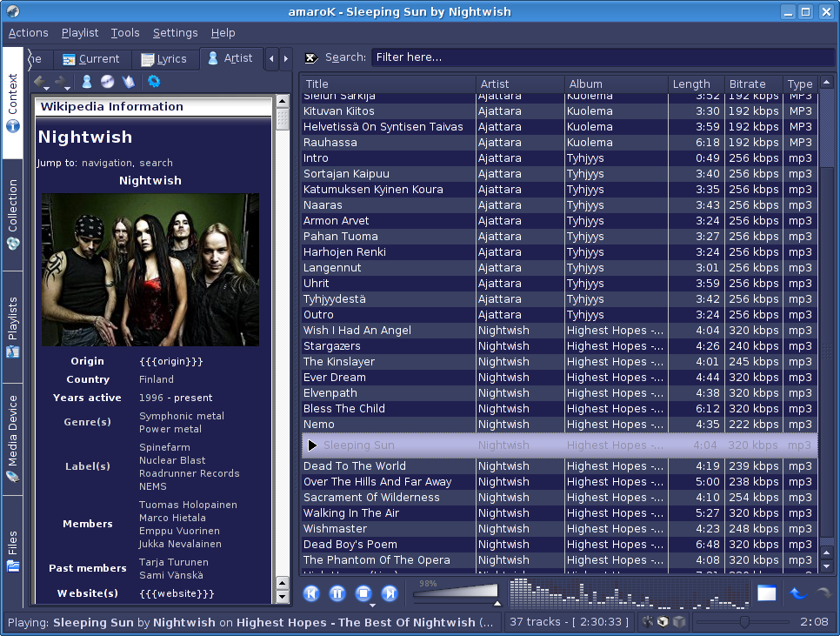Sort playlist by Length column

(x=696, y=84)
